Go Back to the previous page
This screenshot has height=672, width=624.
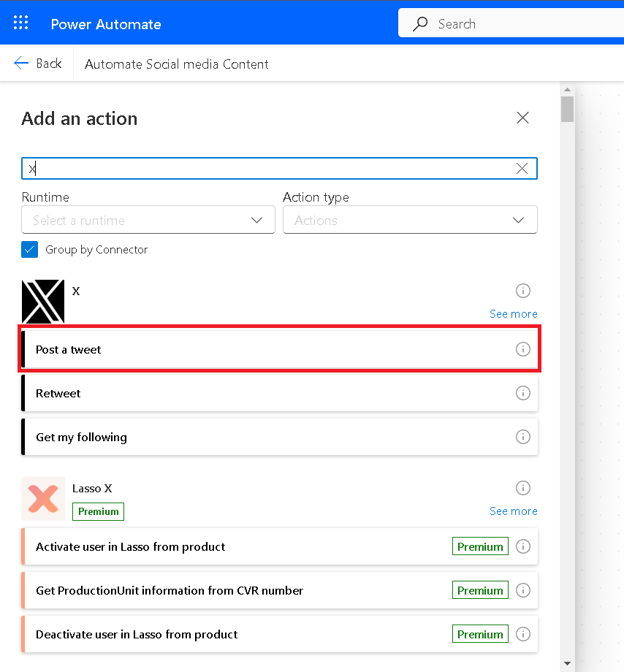[x=38, y=64]
